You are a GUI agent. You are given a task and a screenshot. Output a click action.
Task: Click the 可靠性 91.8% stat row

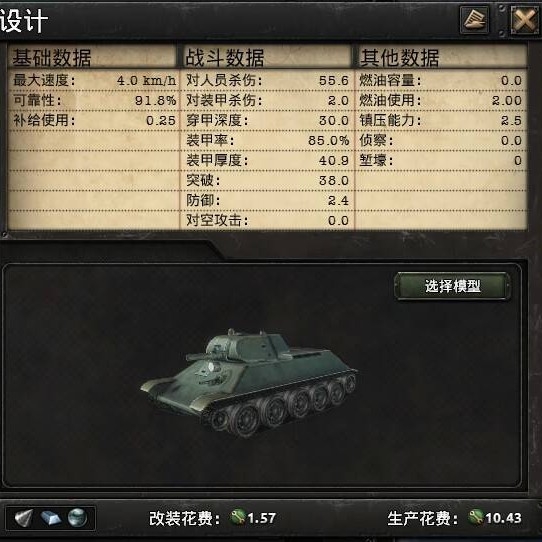(94, 101)
